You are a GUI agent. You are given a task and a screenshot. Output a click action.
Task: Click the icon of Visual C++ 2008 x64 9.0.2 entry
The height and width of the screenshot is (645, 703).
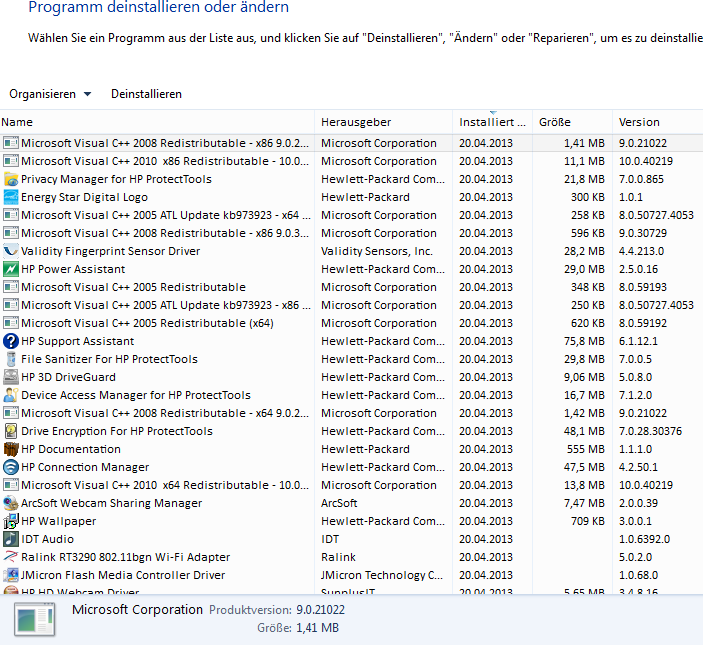coord(11,413)
